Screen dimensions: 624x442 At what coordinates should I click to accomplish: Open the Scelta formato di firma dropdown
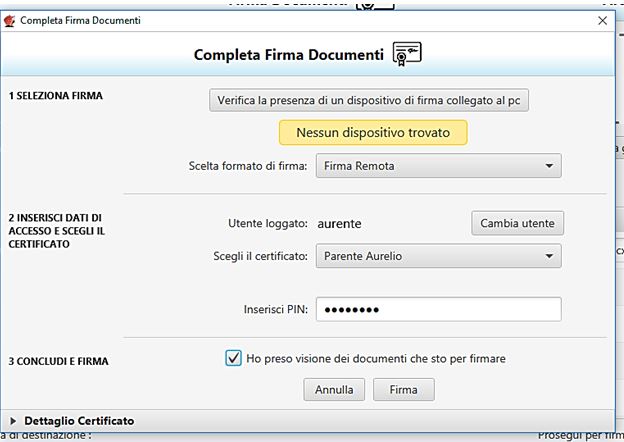[x=438, y=165]
